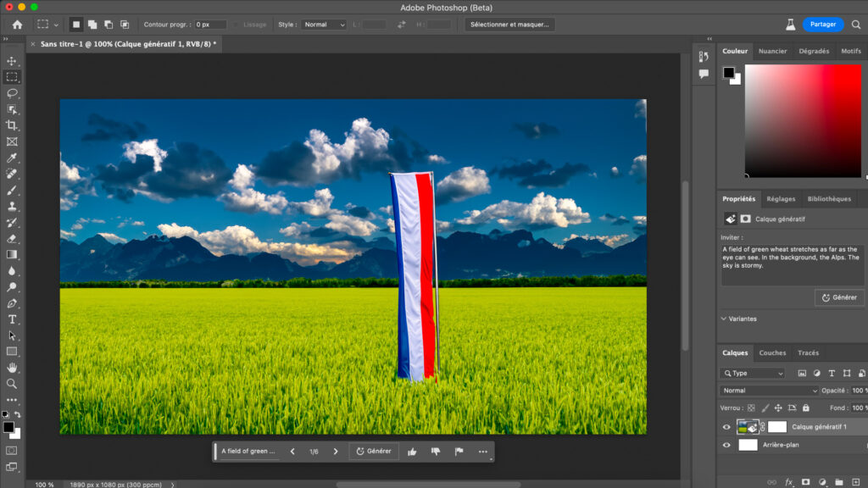Click Sélectionner et masquer button
Viewport: 868px width, 488px height.
click(509, 25)
